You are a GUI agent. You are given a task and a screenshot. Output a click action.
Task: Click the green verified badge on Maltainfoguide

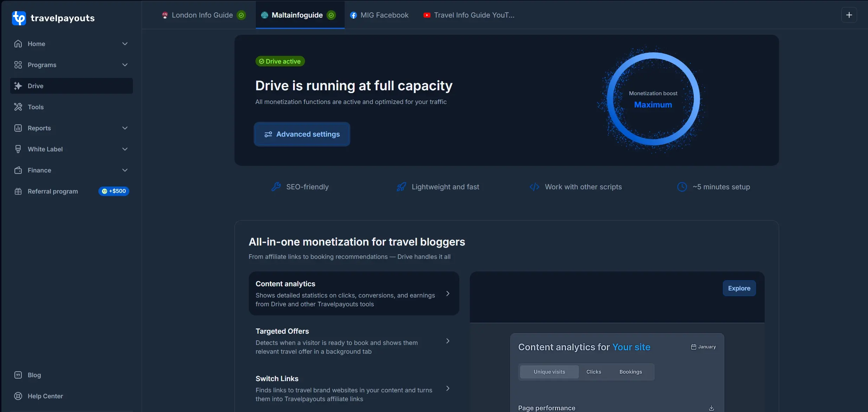[x=331, y=15]
